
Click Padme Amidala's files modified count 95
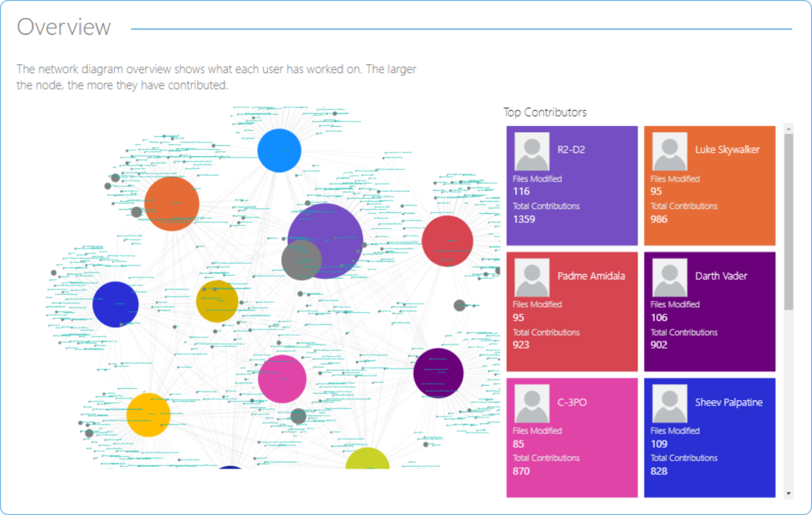tap(519, 318)
